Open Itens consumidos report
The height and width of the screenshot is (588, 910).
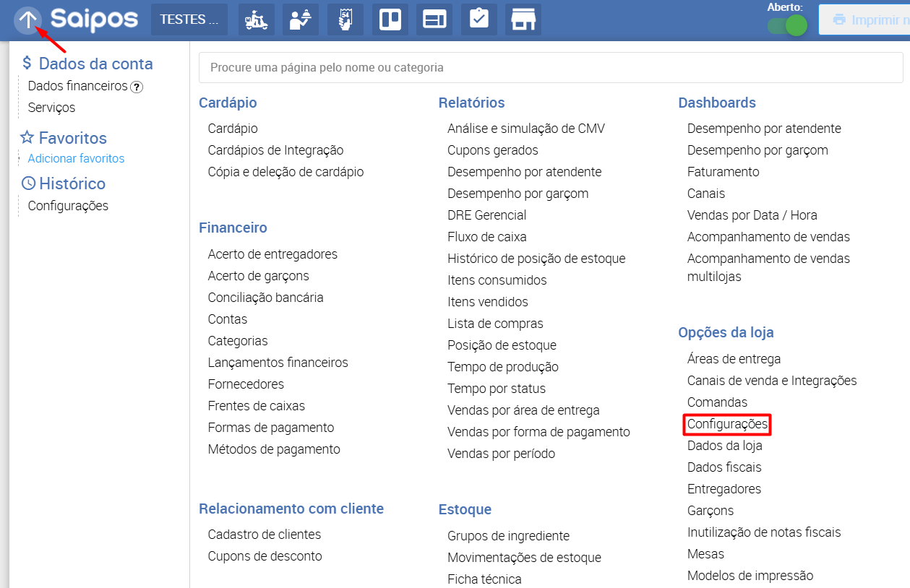click(497, 280)
